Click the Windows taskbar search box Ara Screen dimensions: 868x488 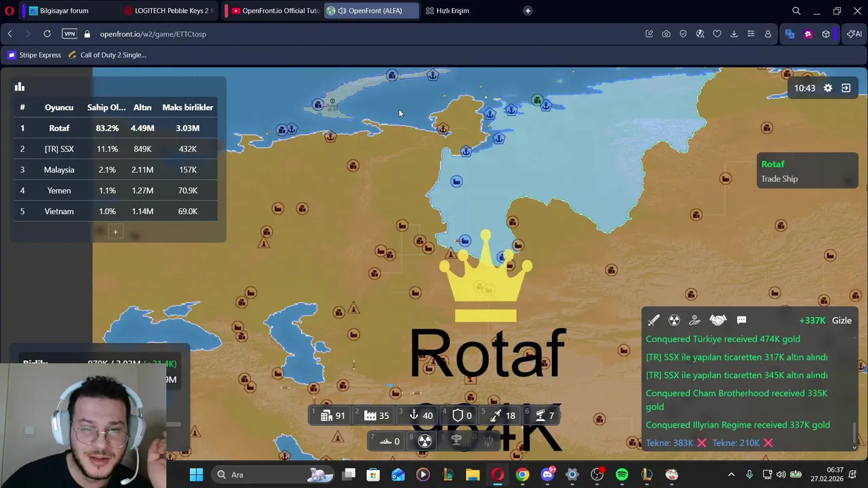pos(271,474)
